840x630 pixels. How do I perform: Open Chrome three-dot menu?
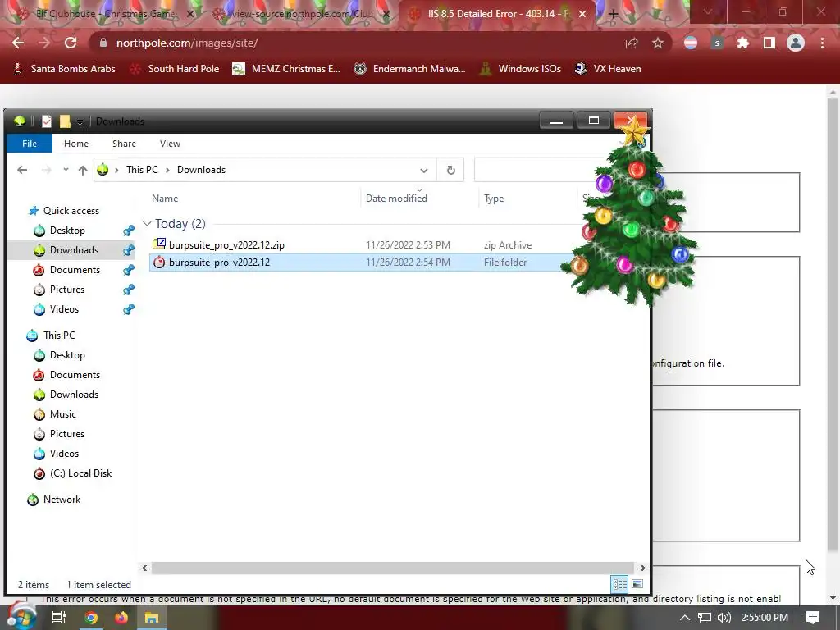822,43
